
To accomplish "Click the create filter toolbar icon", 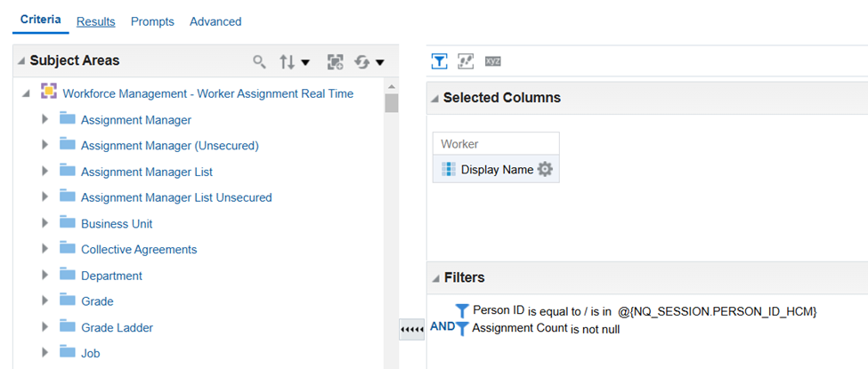I will [x=439, y=61].
